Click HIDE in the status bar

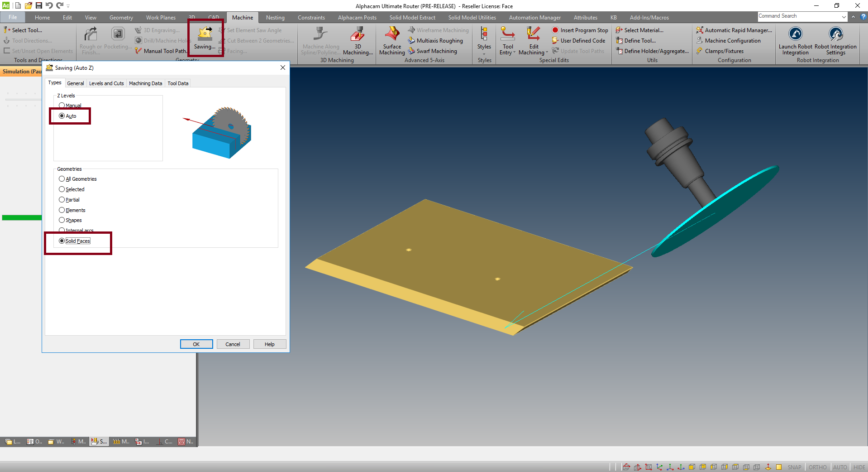859,467
